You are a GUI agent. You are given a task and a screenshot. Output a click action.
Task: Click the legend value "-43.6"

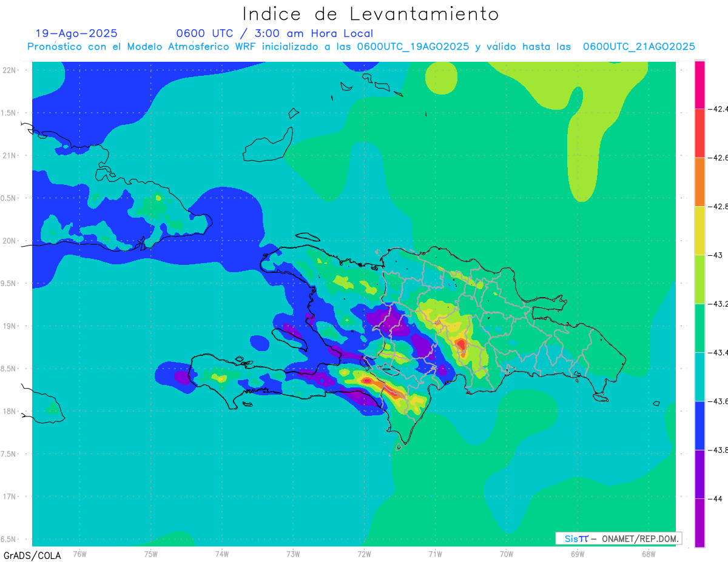coord(718,401)
